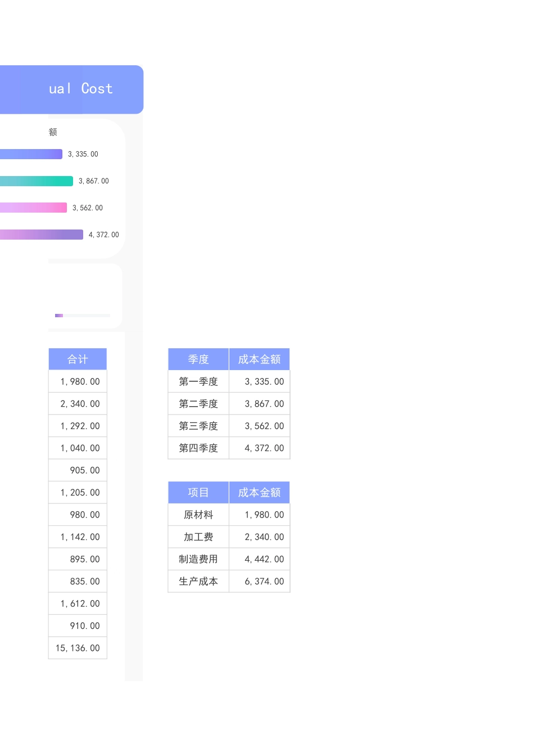Image resolution: width=534 pixels, height=756 pixels.
Task: Select the green chart bar showing 3,867.00
Action: tap(34, 181)
